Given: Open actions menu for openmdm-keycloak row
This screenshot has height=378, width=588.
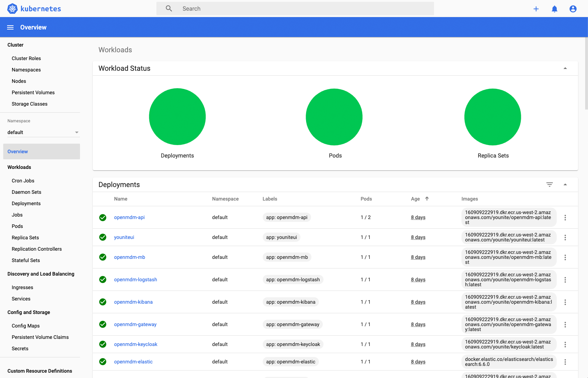Looking at the screenshot, I should (565, 344).
